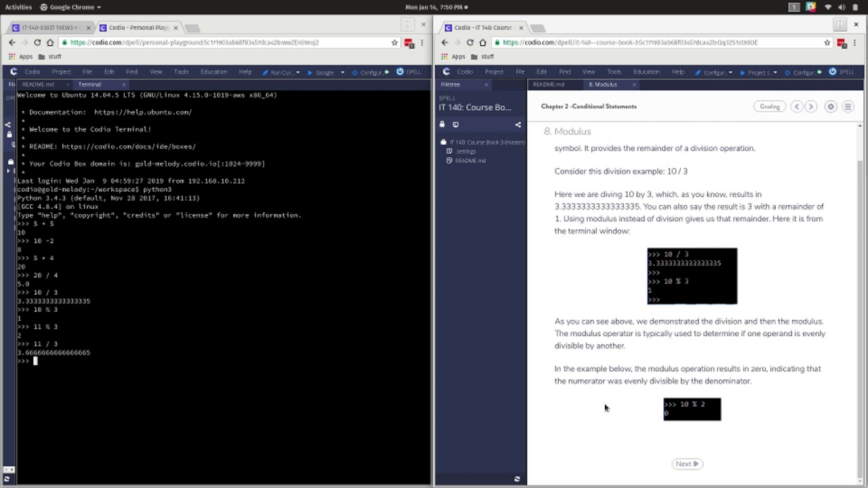Open the Project menu in left Codio IDE
Viewport: 868px width, 488px height.
point(61,72)
